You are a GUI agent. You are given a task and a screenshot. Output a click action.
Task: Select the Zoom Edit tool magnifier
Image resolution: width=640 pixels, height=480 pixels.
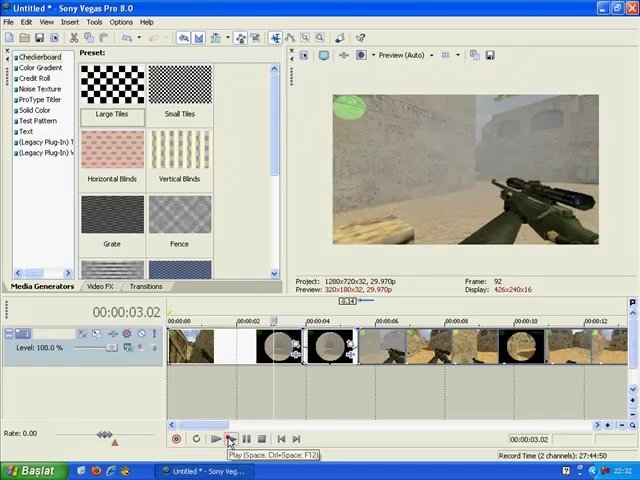pyautogui.click(x=320, y=38)
